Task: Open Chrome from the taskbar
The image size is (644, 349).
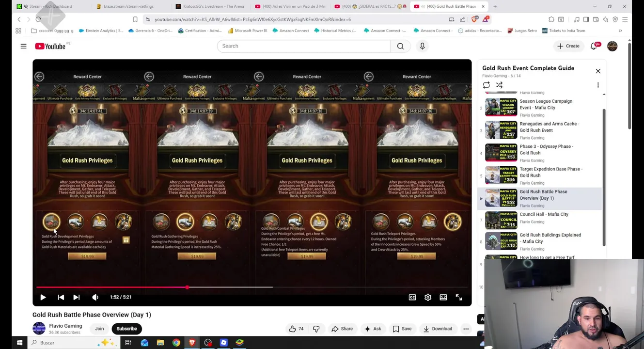Action: [x=176, y=343]
